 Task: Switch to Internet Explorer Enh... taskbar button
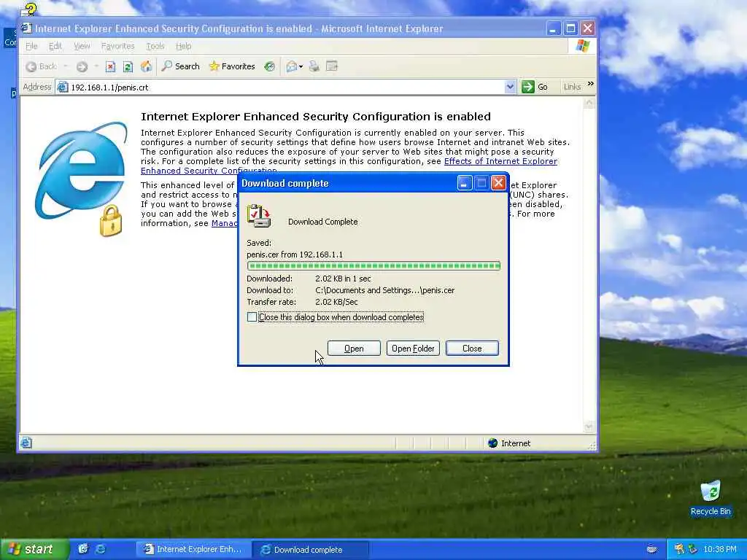[193, 550]
